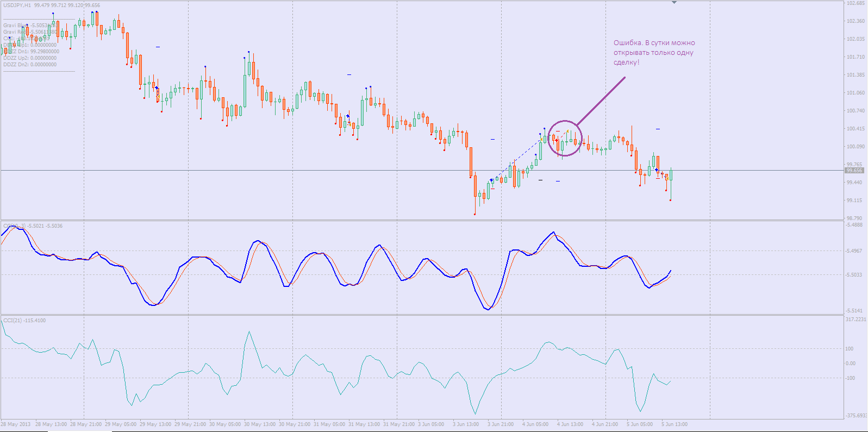This screenshot has width=868, height=432.
Task: Click the 3 Jun 05:00 time label
Action: click(431, 424)
